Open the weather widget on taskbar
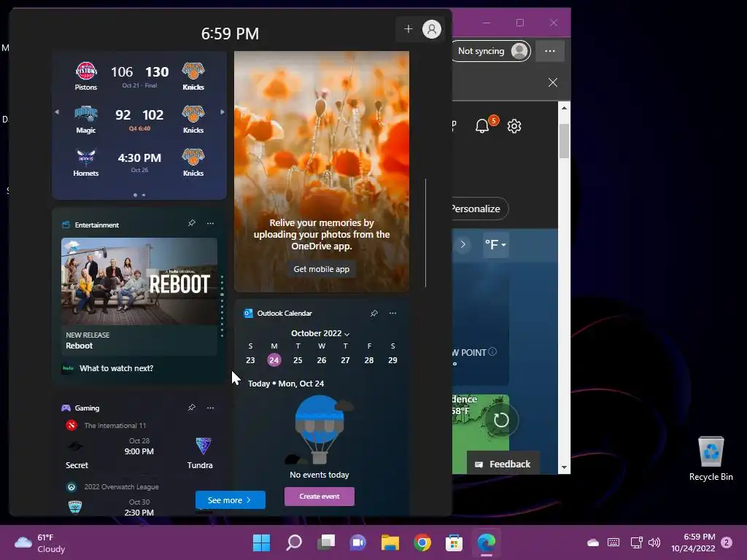This screenshot has width=747, height=560. click(x=39, y=542)
